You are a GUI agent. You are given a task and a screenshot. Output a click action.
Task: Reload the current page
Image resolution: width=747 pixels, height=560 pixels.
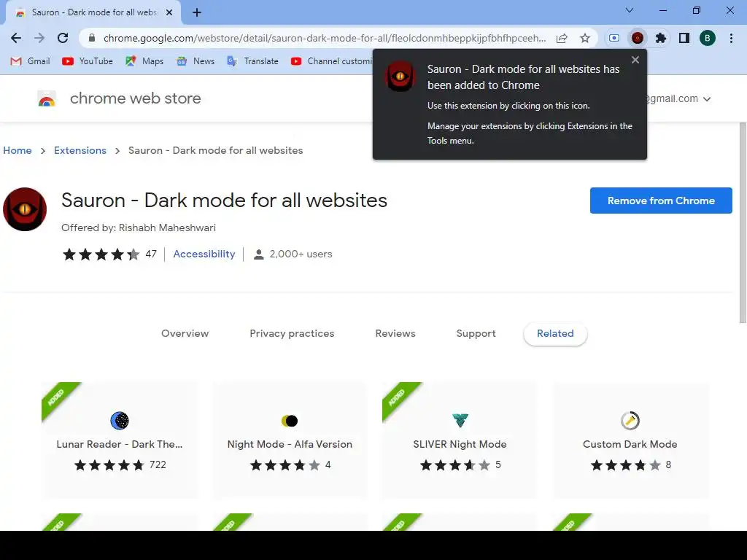[63, 38]
